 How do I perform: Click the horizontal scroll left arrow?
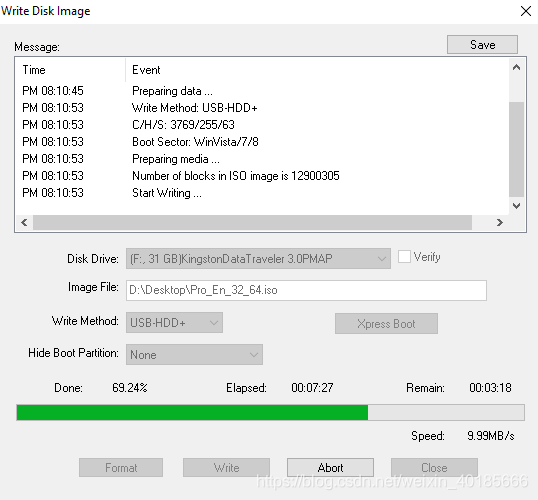[24, 222]
